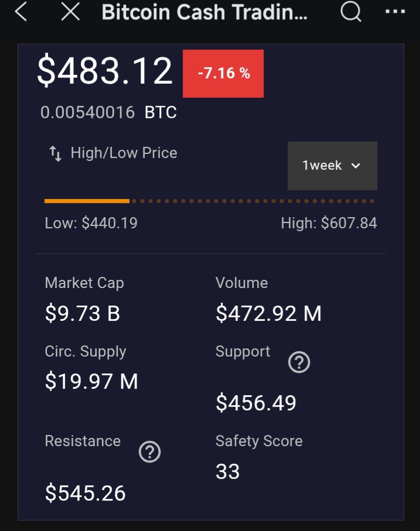Go back using the left arrow
Screen dimensions: 420x531
coord(21,12)
